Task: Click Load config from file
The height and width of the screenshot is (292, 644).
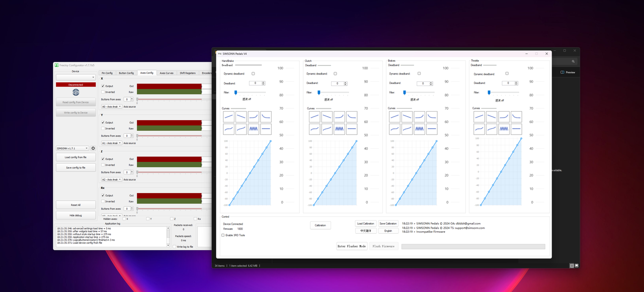Action: (x=76, y=157)
